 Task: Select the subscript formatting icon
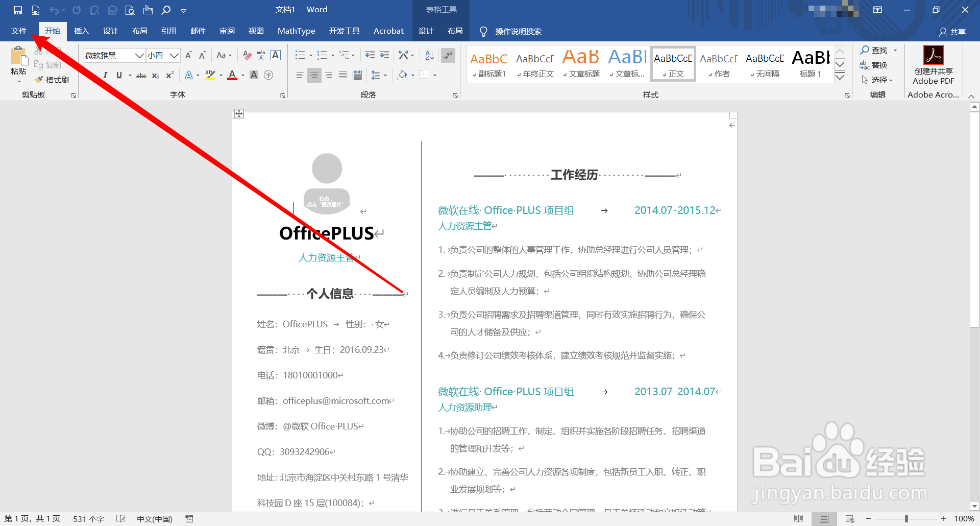[x=154, y=75]
